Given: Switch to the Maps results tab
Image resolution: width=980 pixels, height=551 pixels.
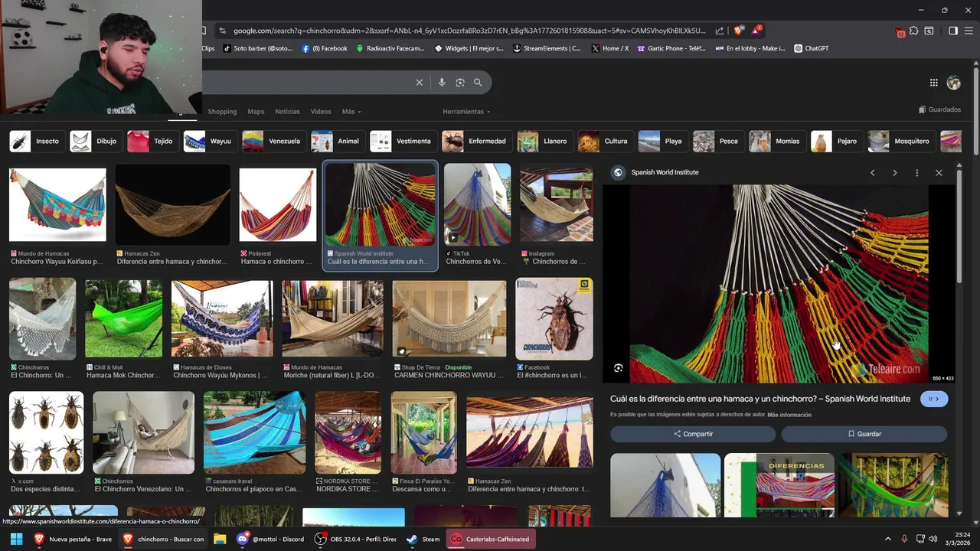Looking at the screenshot, I should click(x=256, y=112).
